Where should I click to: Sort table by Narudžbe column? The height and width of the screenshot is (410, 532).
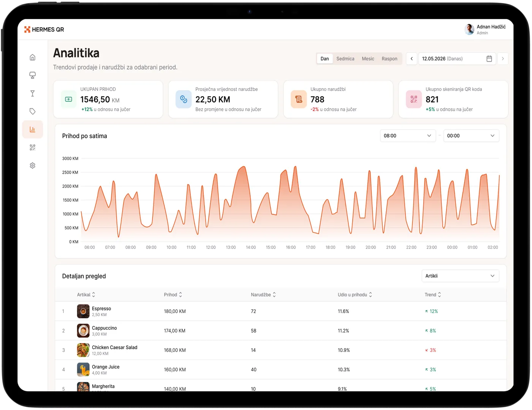coord(263,295)
